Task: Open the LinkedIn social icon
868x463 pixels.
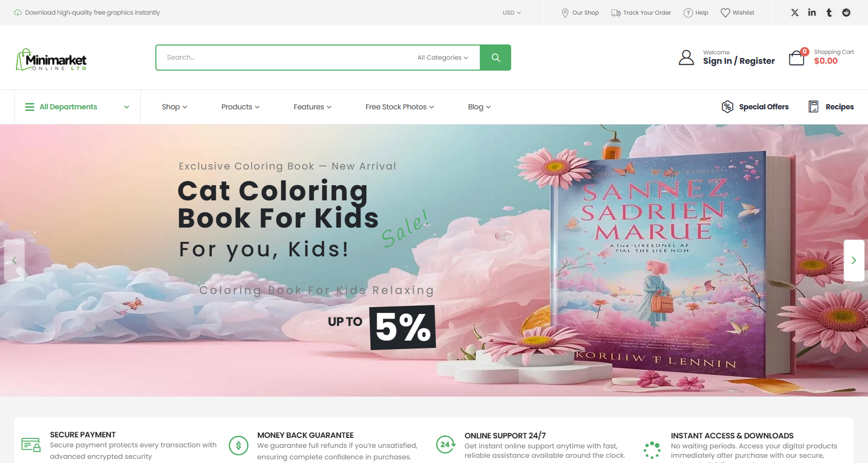Action: pos(812,13)
